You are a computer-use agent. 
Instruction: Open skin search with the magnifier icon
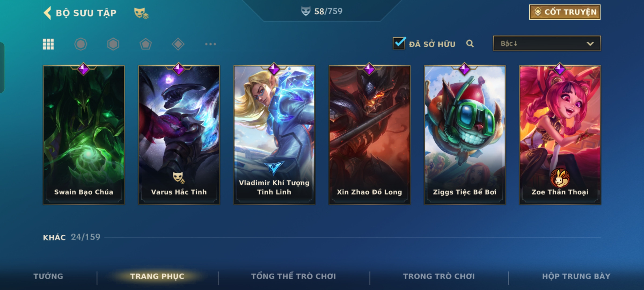(x=470, y=44)
